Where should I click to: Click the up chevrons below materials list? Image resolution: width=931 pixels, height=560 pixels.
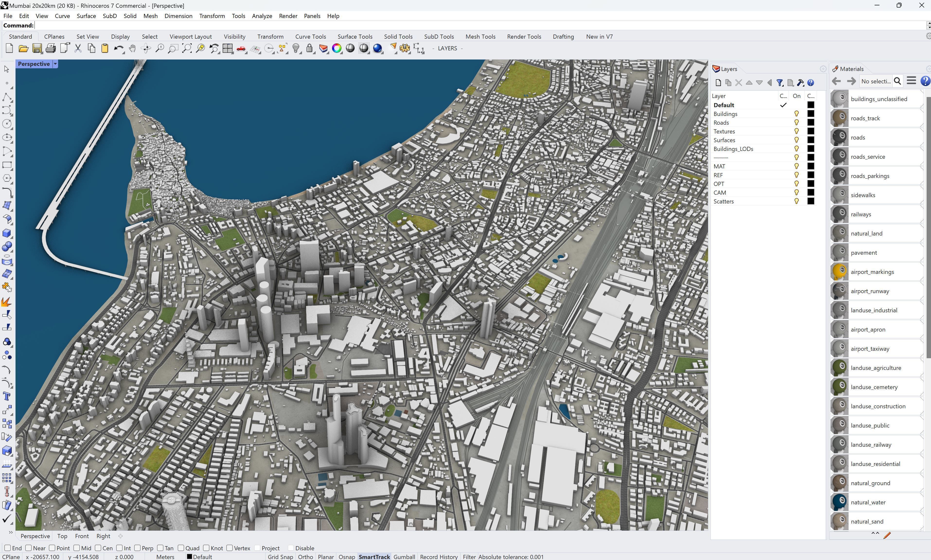coord(875,533)
